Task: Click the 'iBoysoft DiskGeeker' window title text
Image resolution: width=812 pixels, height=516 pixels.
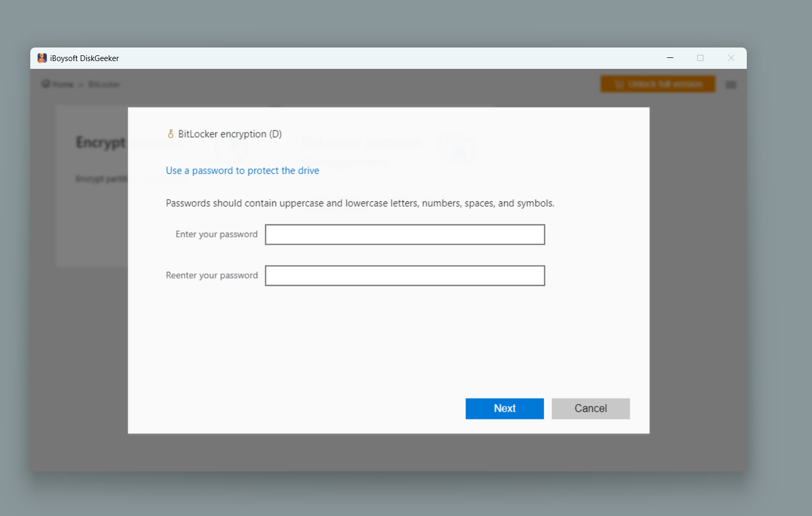Action: tap(84, 58)
